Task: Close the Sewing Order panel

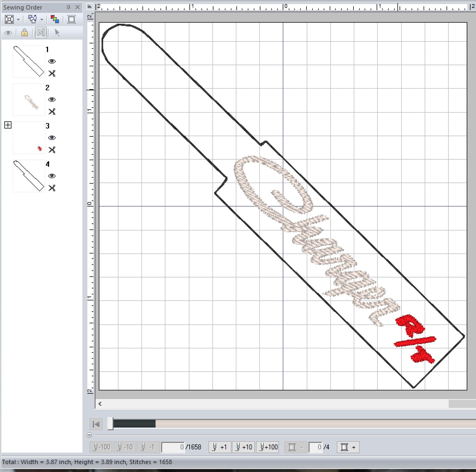Action: [78, 7]
